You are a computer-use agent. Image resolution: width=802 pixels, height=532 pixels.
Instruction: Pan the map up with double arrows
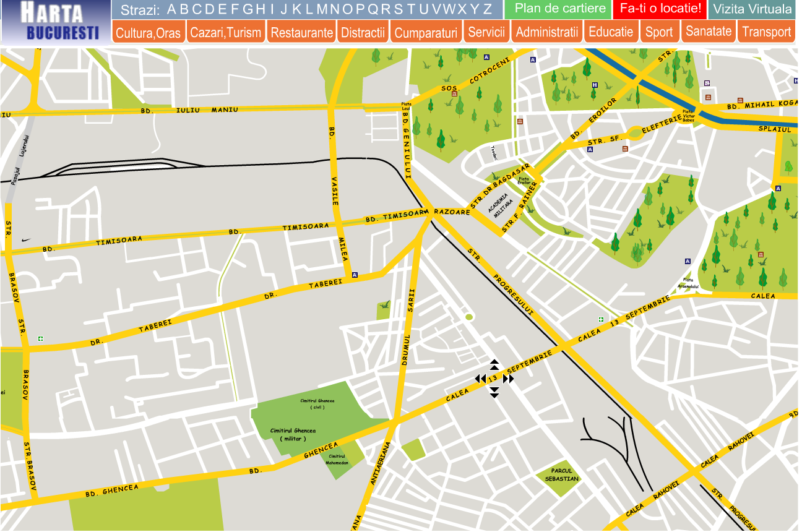494,364
